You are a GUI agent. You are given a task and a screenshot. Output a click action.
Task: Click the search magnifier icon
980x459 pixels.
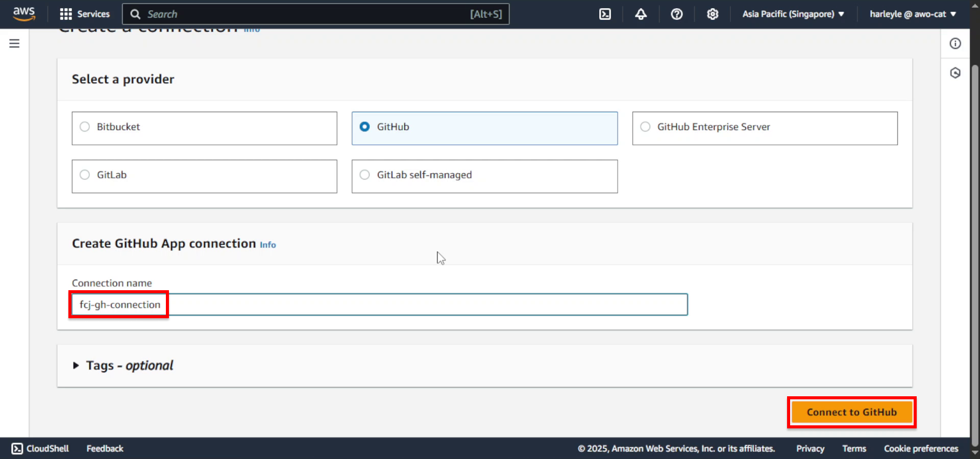[135, 14]
